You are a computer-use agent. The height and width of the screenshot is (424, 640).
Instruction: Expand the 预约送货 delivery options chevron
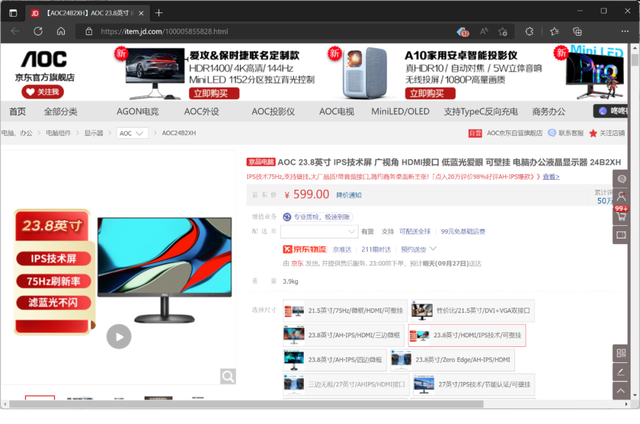(x=433, y=249)
